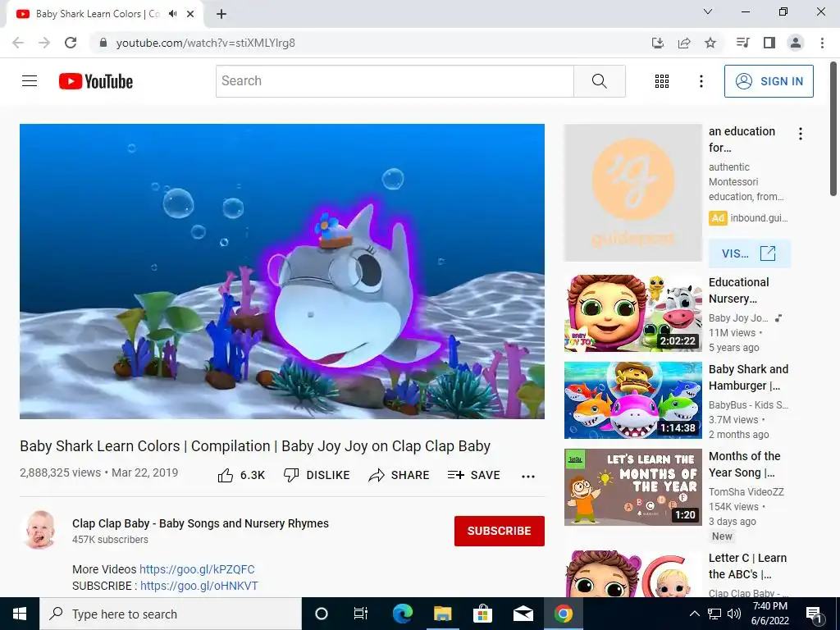Click the Months of the Year Song title

[744, 464]
